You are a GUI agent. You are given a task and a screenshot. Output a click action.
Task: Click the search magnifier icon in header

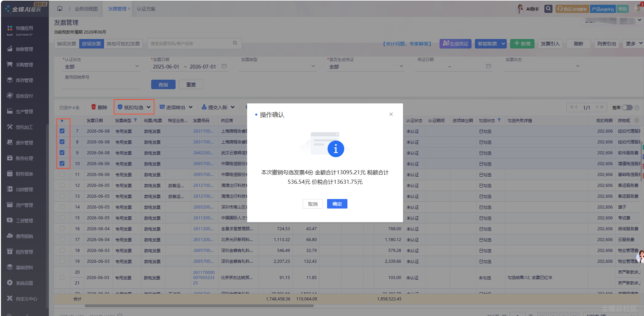pyautogui.click(x=548, y=9)
